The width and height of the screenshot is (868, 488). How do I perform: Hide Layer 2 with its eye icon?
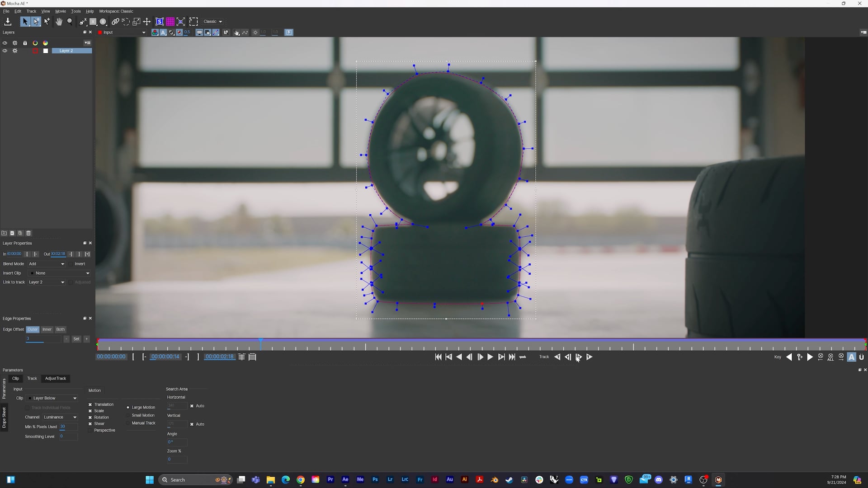[5, 51]
